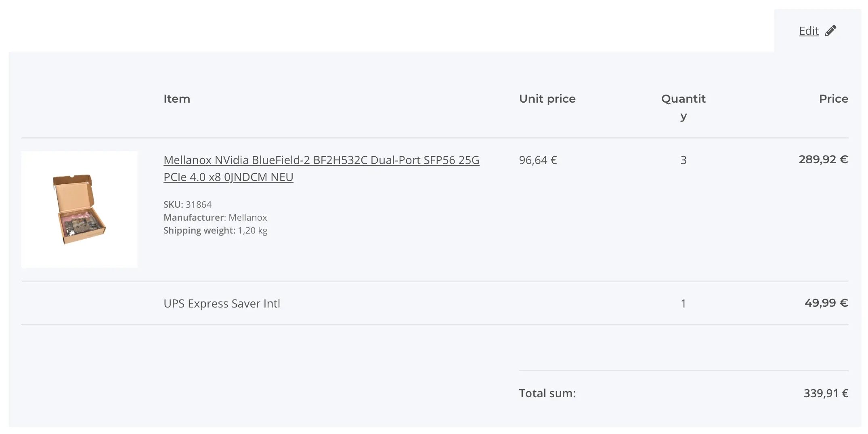Click the Price column header
This screenshot has width=868, height=434.
point(833,99)
